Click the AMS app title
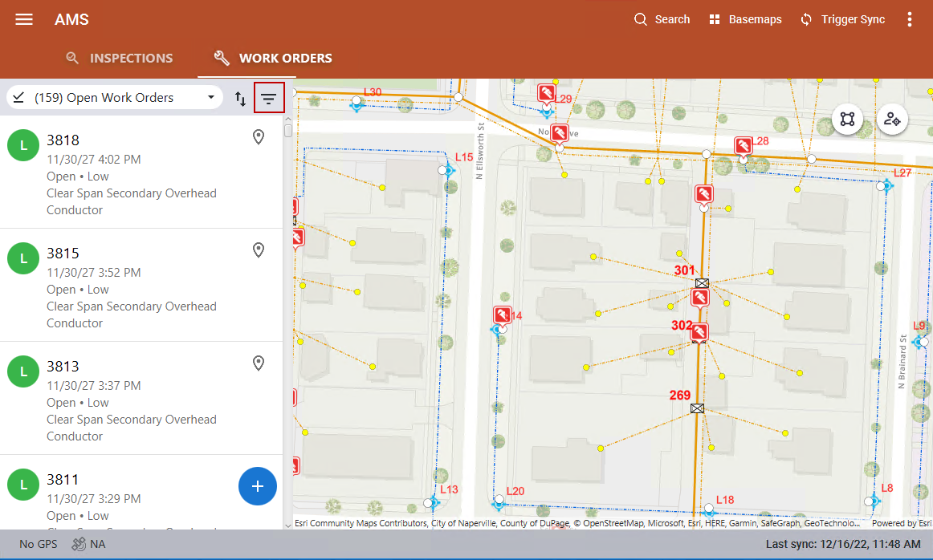 point(71,19)
